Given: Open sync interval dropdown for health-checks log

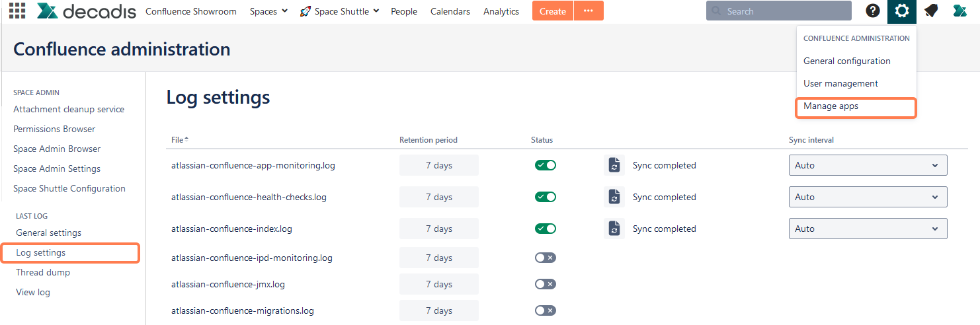Looking at the screenshot, I should click(x=868, y=198).
